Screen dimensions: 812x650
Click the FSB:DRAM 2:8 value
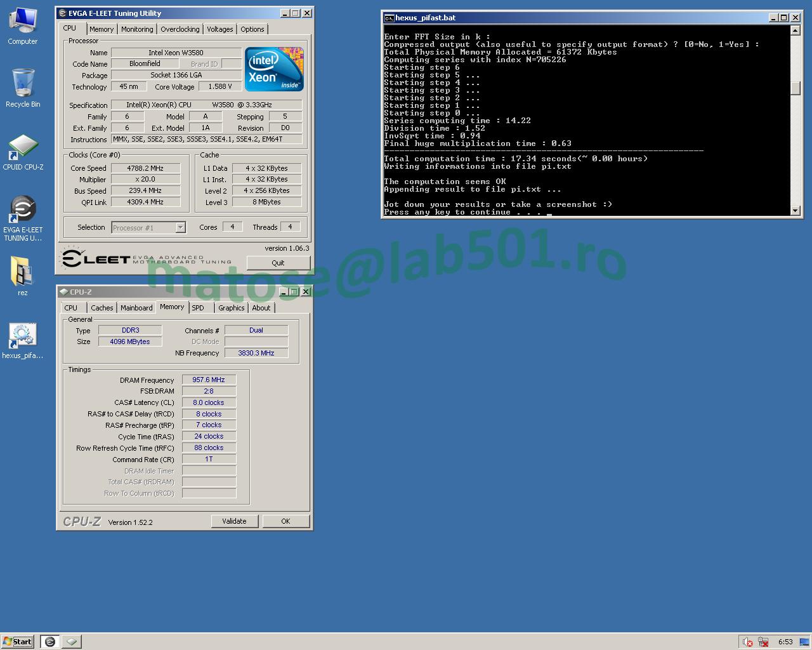(x=209, y=391)
